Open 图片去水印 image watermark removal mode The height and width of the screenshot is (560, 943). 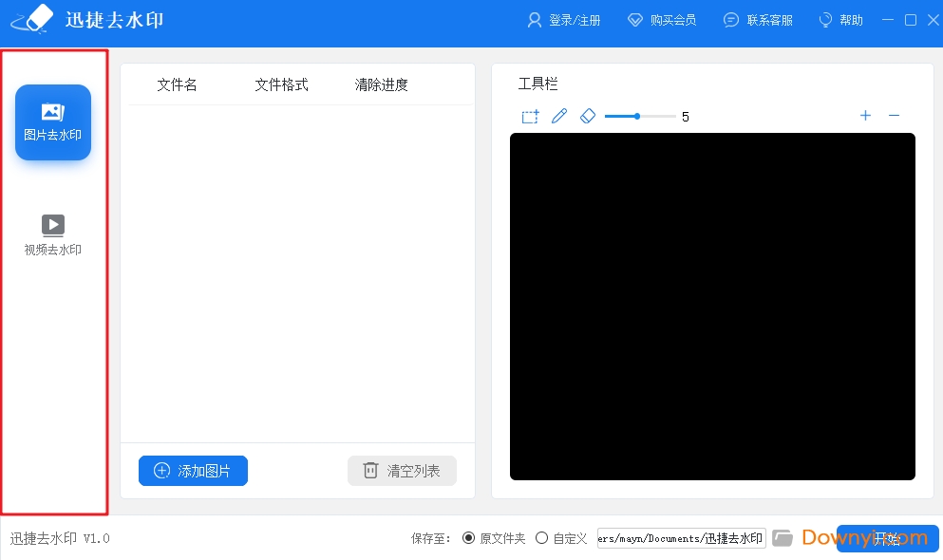[52, 121]
